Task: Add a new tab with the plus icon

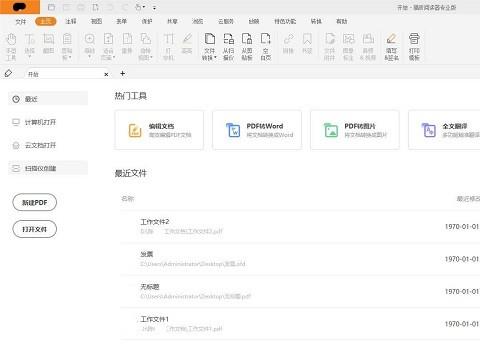Action: [123, 73]
